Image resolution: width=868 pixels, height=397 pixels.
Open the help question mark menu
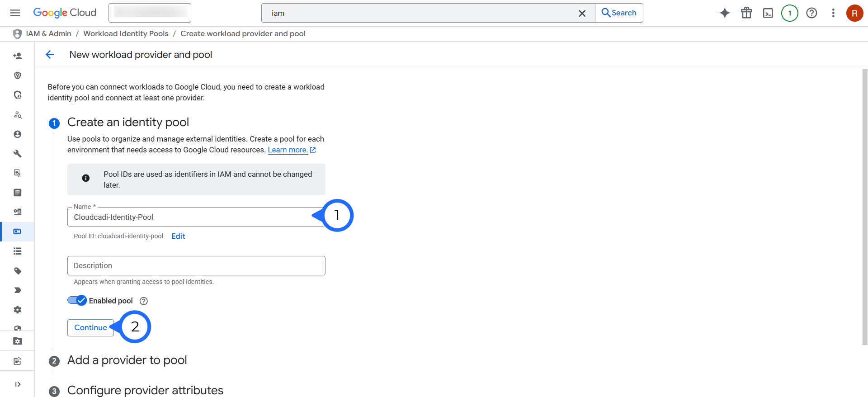click(811, 13)
